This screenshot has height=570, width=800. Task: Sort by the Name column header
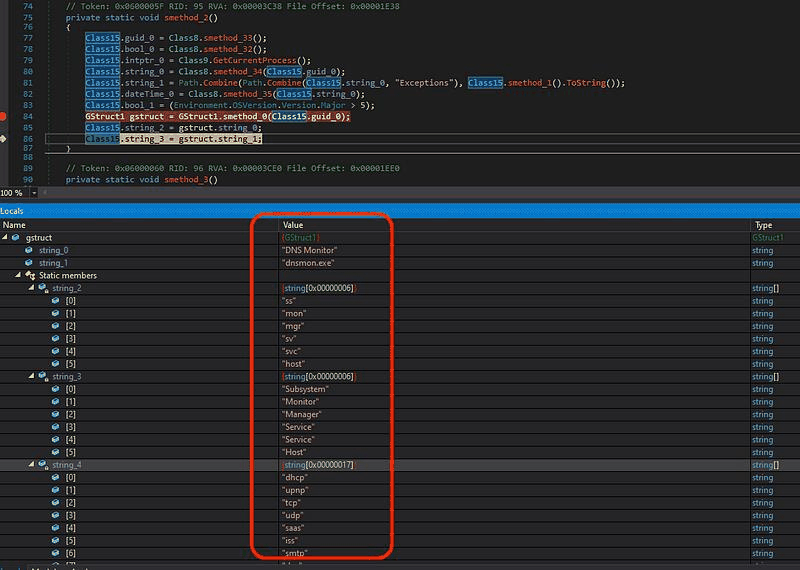point(14,225)
